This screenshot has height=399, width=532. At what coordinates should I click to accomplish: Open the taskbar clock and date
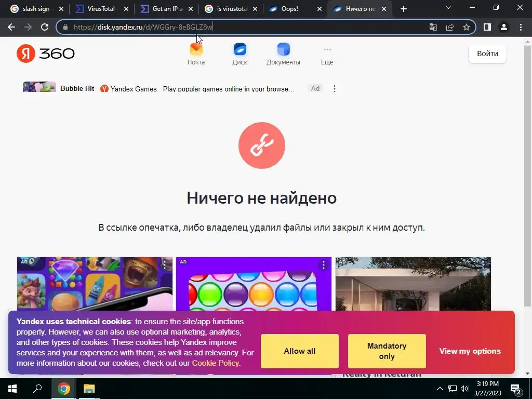click(x=487, y=389)
